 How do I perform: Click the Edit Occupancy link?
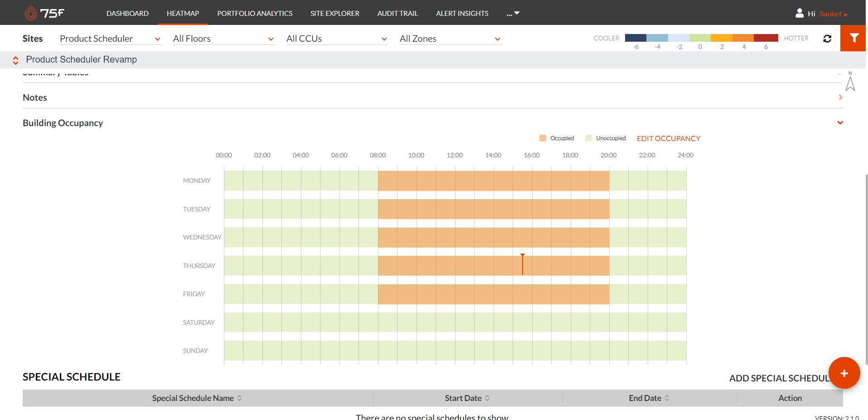click(x=669, y=139)
